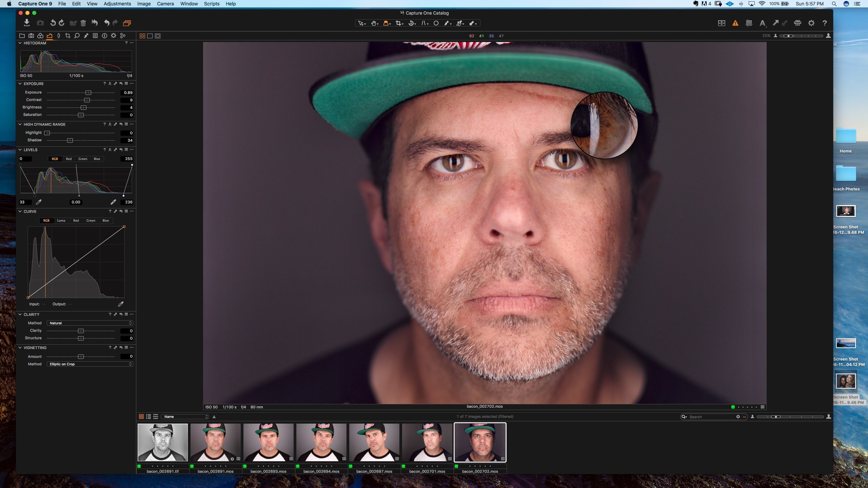Collapse the Clarity panel
The height and width of the screenshot is (488, 868).
20,314
